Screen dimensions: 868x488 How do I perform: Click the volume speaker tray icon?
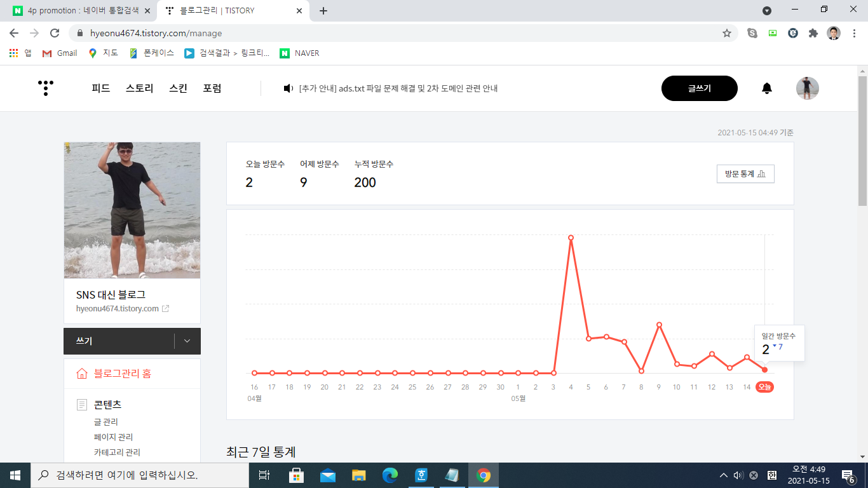(738, 475)
